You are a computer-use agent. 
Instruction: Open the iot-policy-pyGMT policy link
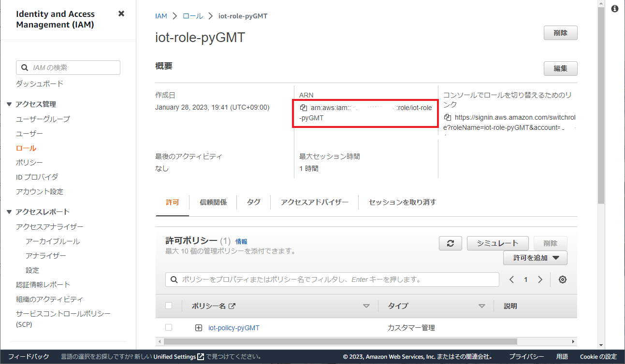point(234,328)
